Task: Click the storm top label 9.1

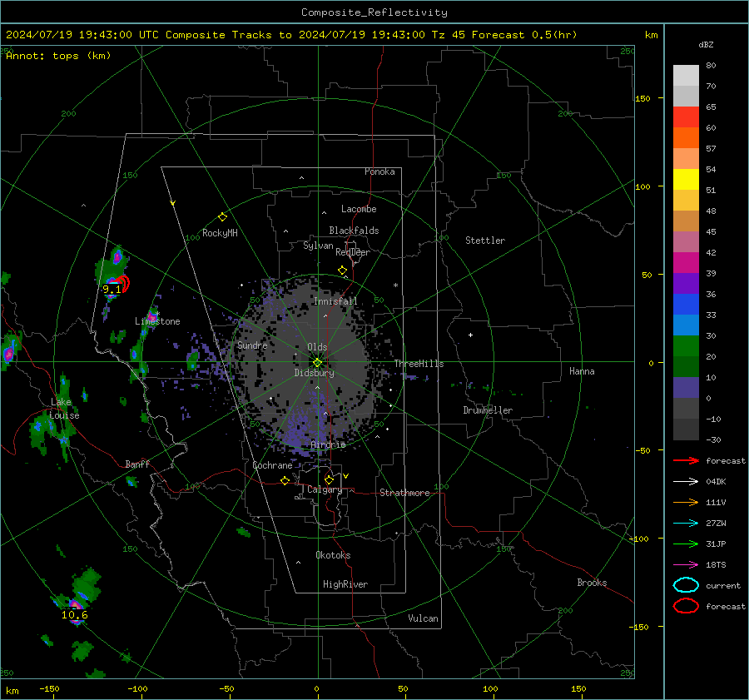Action: click(x=112, y=289)
